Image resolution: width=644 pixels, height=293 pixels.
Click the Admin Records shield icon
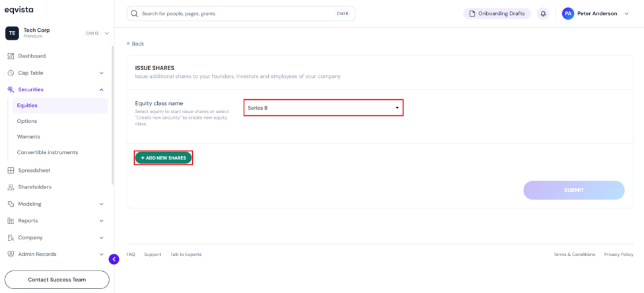click(11, 255)
